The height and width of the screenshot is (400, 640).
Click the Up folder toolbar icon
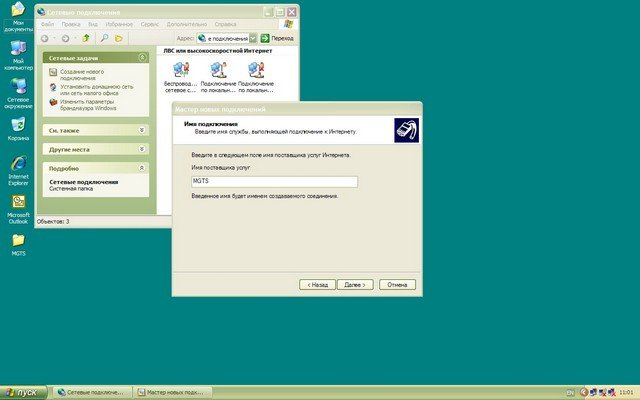coord(87,38)
